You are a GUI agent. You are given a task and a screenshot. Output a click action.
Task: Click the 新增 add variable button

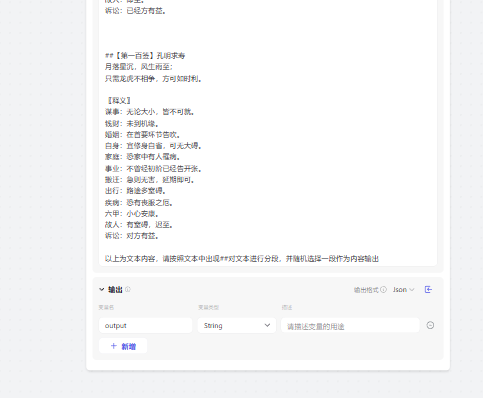tap(123, 346)
